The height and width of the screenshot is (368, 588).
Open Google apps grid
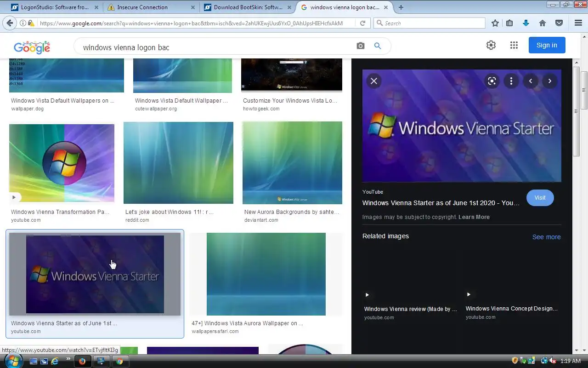(514, 45)
